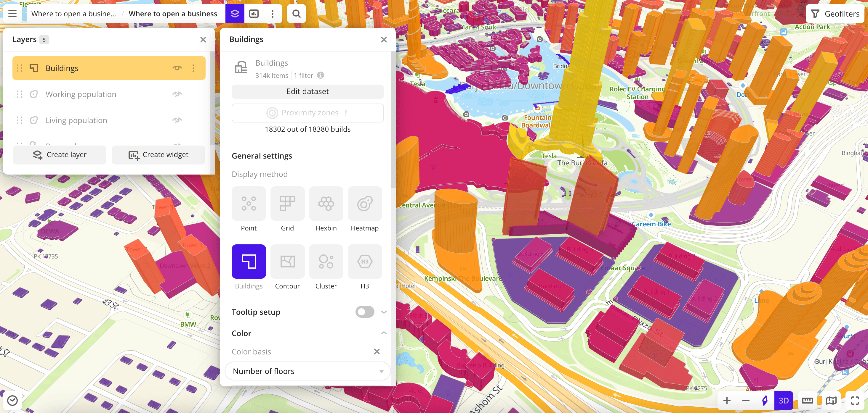Zoom in the map with plus
Screen dimensions: 868x413
point(727,400)
